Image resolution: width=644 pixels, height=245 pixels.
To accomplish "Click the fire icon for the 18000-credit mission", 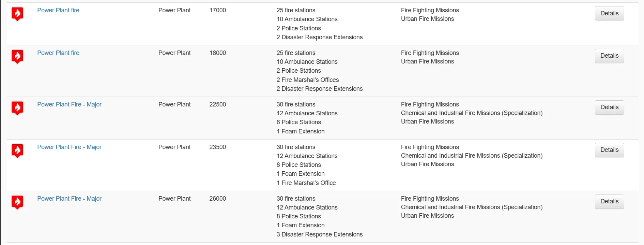I will pos(17,57).
